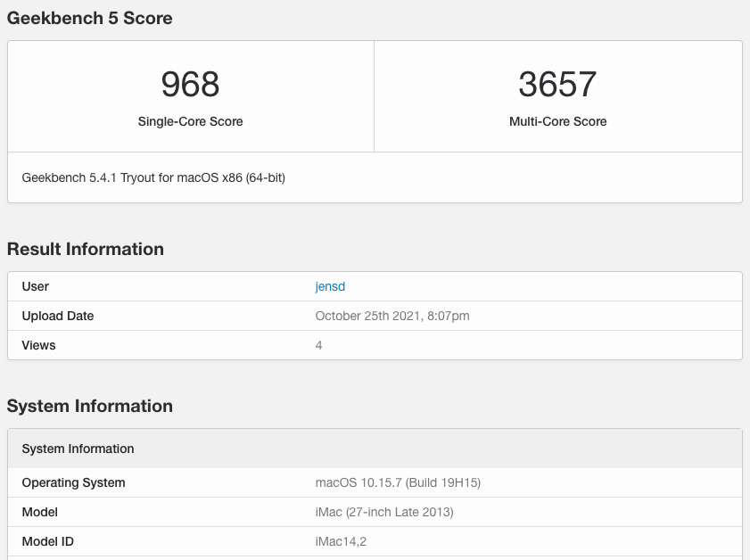Select the Multi-Core Score label
Screen dimensions: 750x560
click(557, 121)
